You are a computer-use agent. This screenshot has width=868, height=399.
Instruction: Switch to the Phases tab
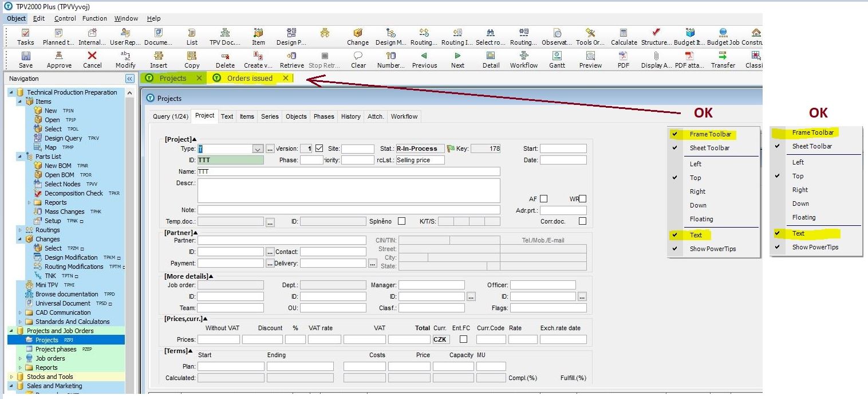(x=323, y=116)
